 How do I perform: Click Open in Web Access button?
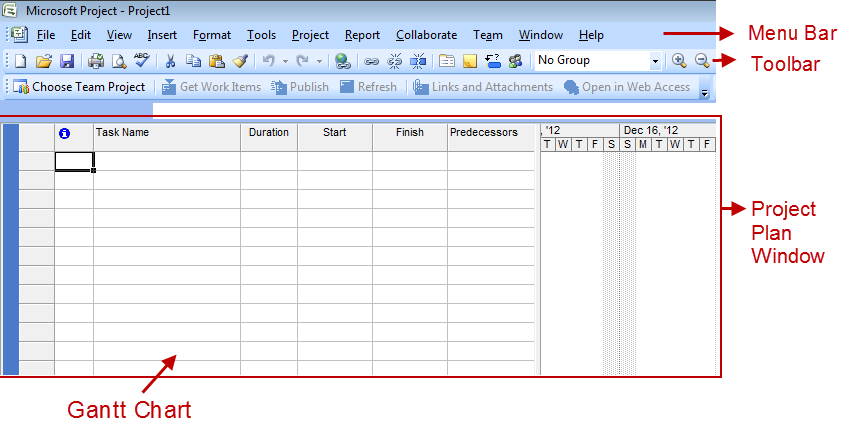click(627, 87)
